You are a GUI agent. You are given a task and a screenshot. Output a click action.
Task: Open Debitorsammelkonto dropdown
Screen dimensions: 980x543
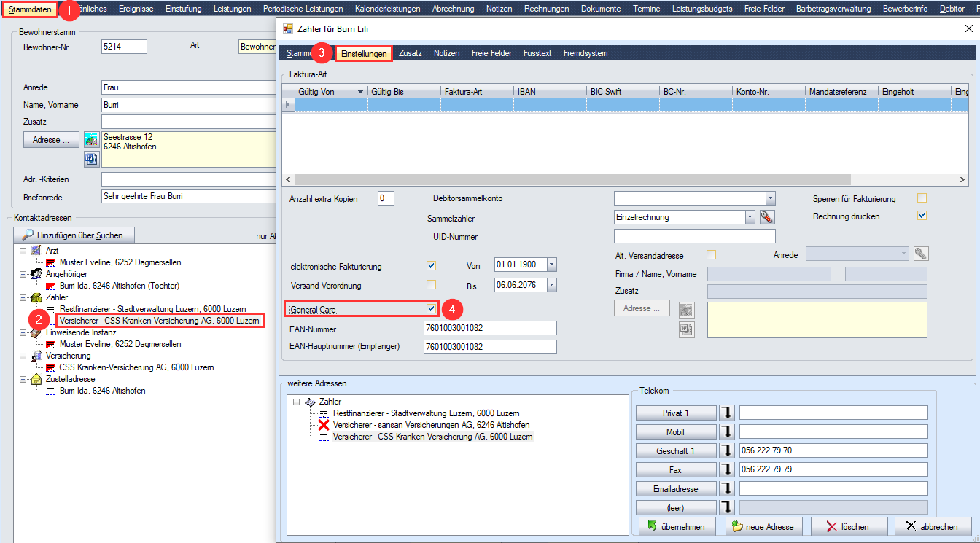(x=770, y=198)
